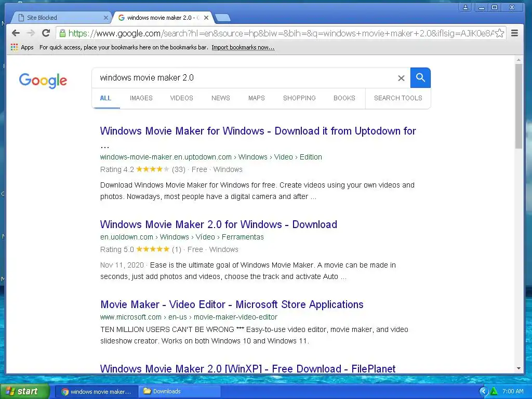The width and height of the screenshot is (532, 399).
Task: Open the Apps shortcut in bookmarks bar
Action: click(22, 47)
